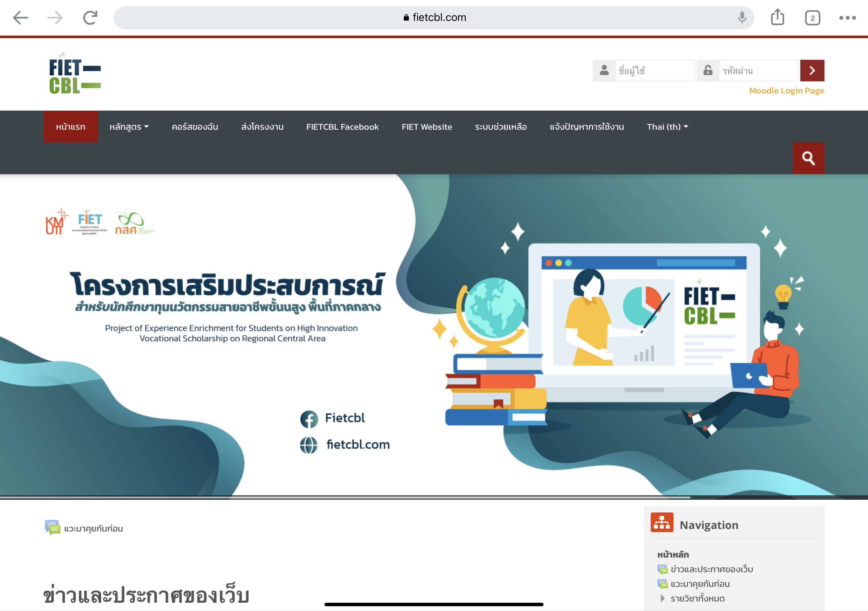Open ระบบช่วยเหลือ menu item
This screenshot has height=611, width=868.
point(500,127)
